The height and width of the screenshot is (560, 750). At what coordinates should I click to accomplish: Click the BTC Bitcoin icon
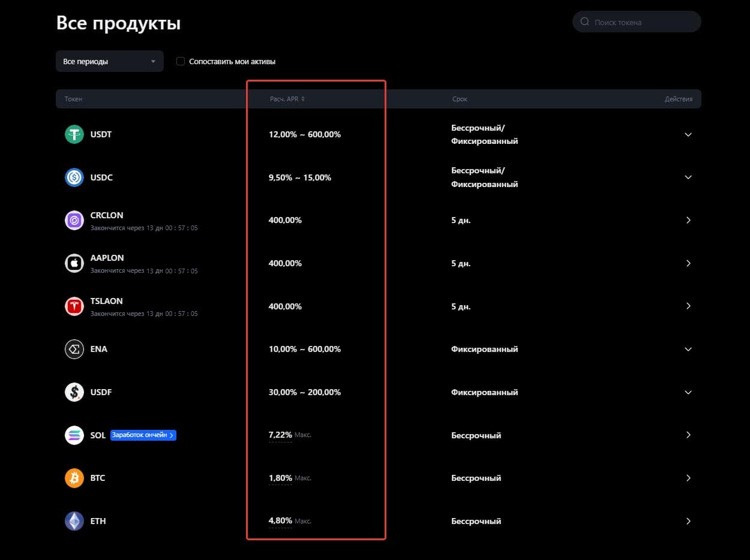[x=74, y=478]
